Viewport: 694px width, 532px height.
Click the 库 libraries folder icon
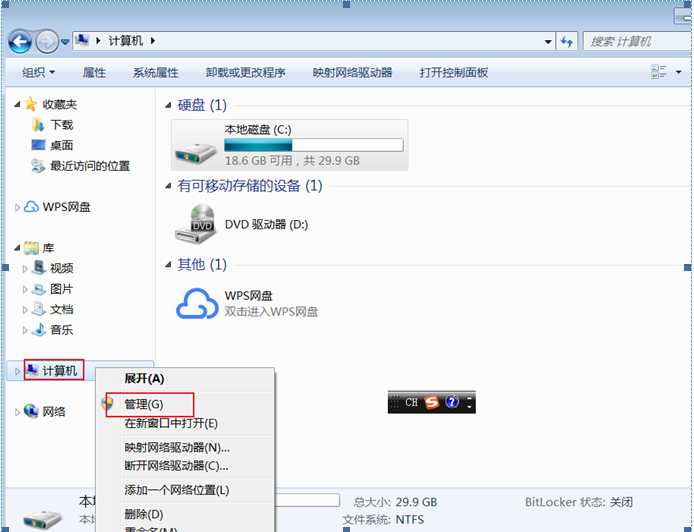click(31, 248)
